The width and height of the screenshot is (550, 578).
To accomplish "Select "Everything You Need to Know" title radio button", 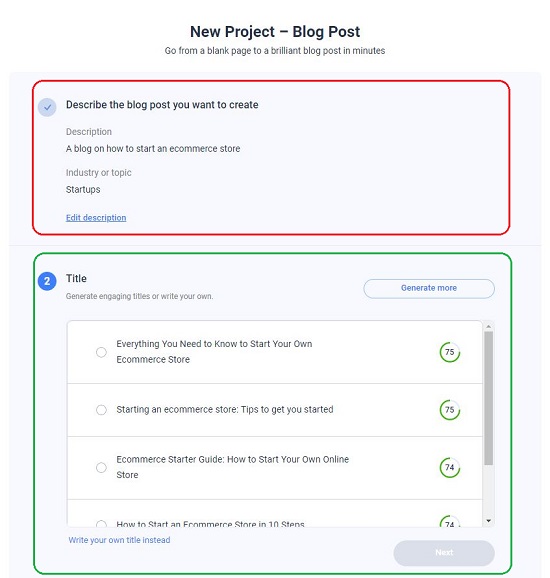I will (x=101, y=352).
